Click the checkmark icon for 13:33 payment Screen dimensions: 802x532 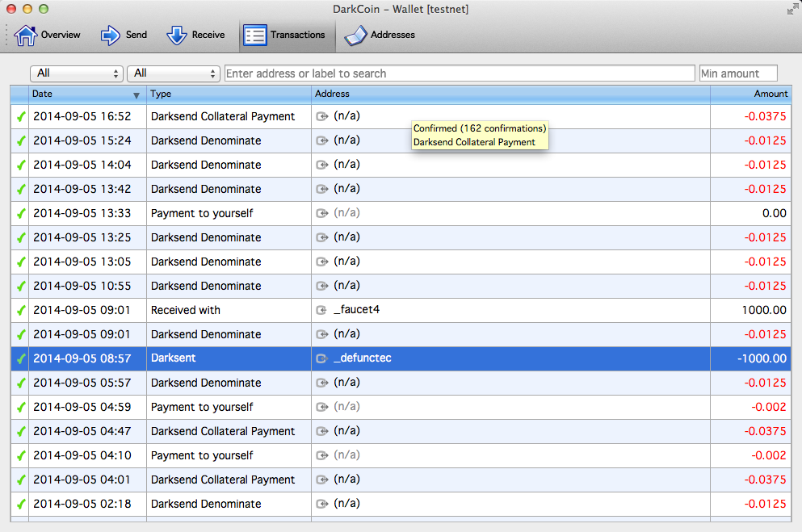tap(20, 214)
